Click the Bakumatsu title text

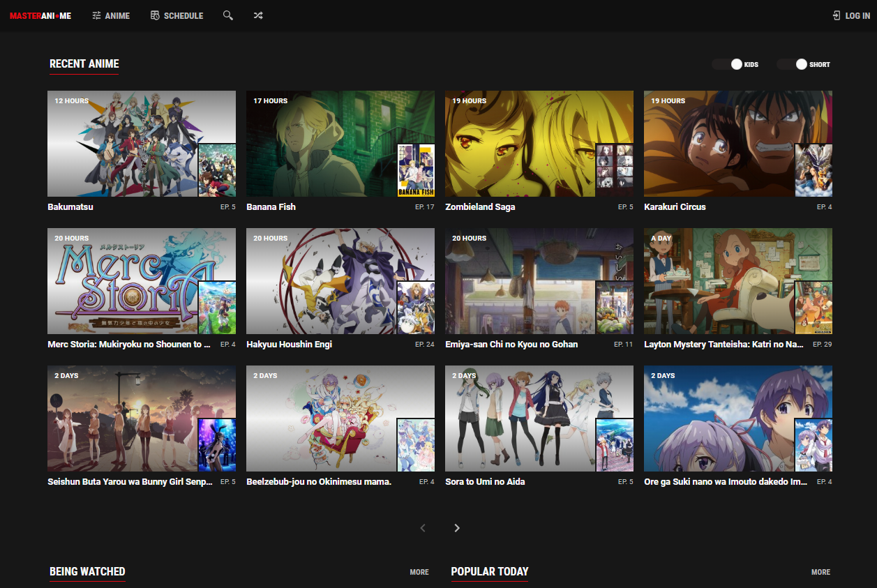(70, 207)
